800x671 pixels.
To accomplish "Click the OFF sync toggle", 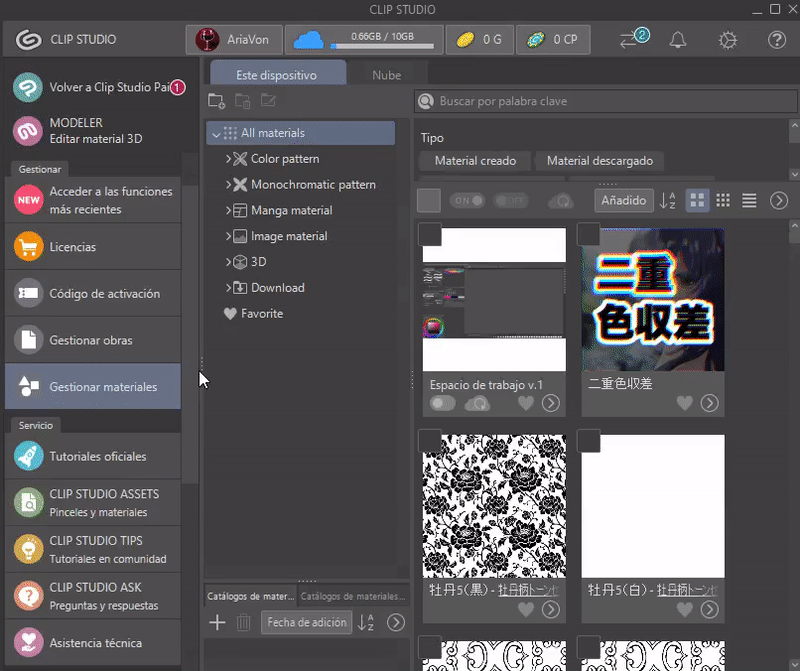I will coord(511,201).
